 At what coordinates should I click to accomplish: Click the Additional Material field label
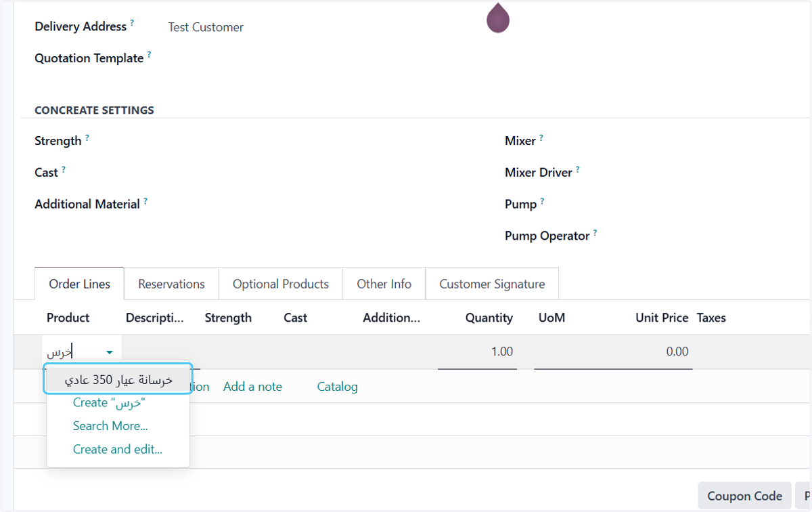[87, 204]
